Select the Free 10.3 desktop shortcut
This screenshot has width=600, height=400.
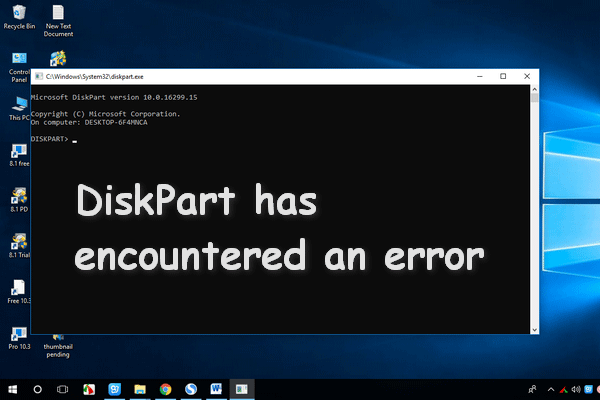tap(18, 292)
